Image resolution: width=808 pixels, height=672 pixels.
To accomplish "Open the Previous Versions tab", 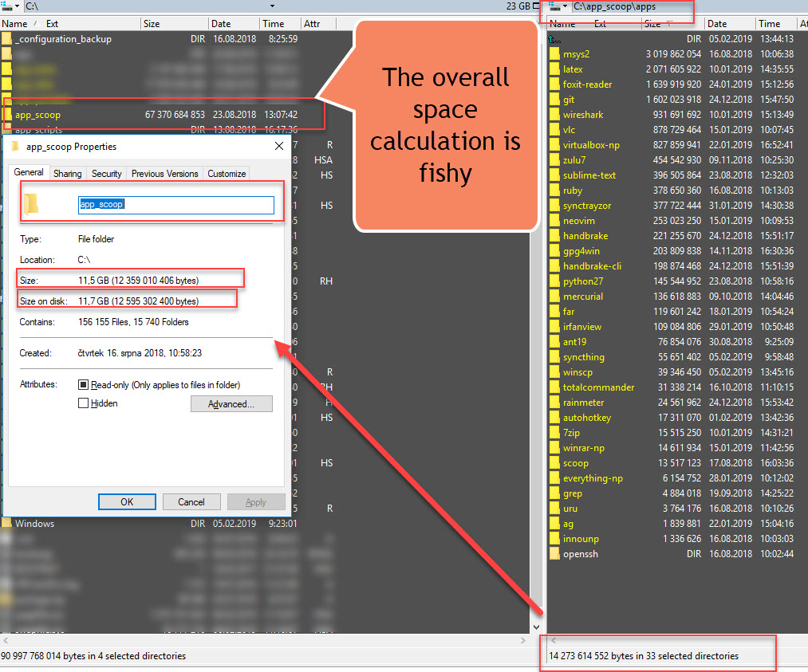I will tap(164, 174).
